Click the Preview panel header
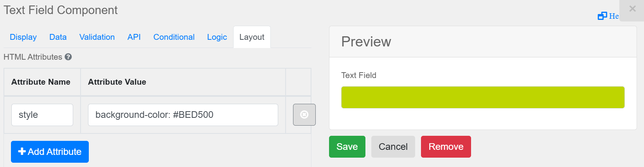The height and width of the screenshot is (167, 644). pos(482,42)
